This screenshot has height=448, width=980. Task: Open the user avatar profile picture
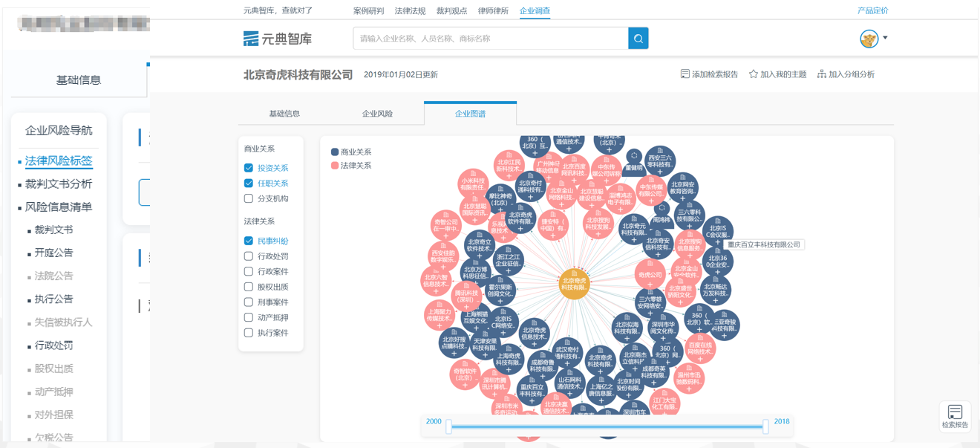869,39
